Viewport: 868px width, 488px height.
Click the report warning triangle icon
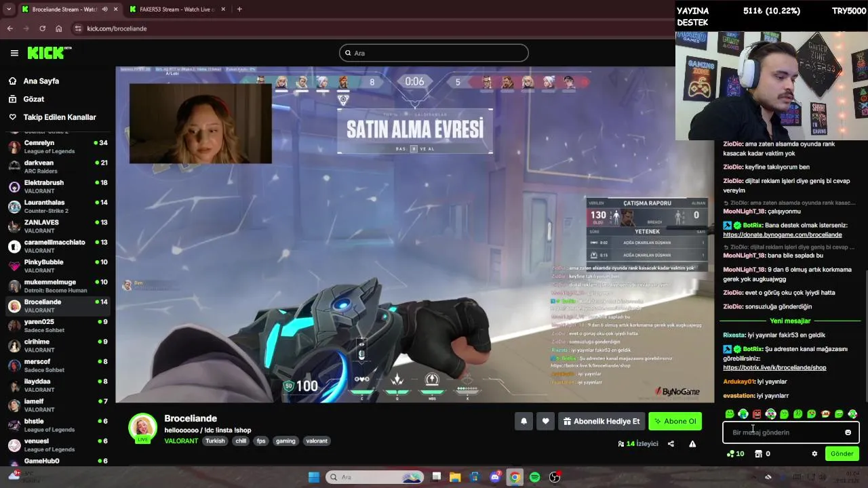tap(692, 444)
